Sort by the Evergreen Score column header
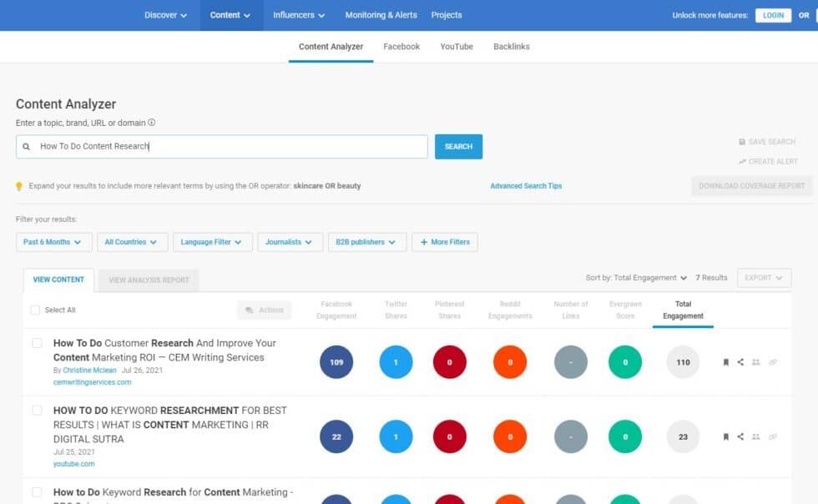The height and width of the screenshot is (504, 818). 625,310
